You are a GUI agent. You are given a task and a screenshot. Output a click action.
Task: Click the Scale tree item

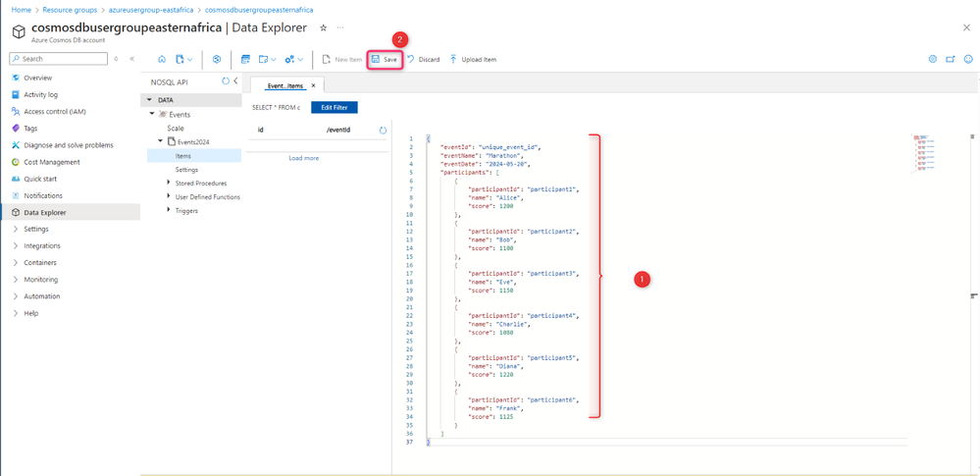pos(176,128)
